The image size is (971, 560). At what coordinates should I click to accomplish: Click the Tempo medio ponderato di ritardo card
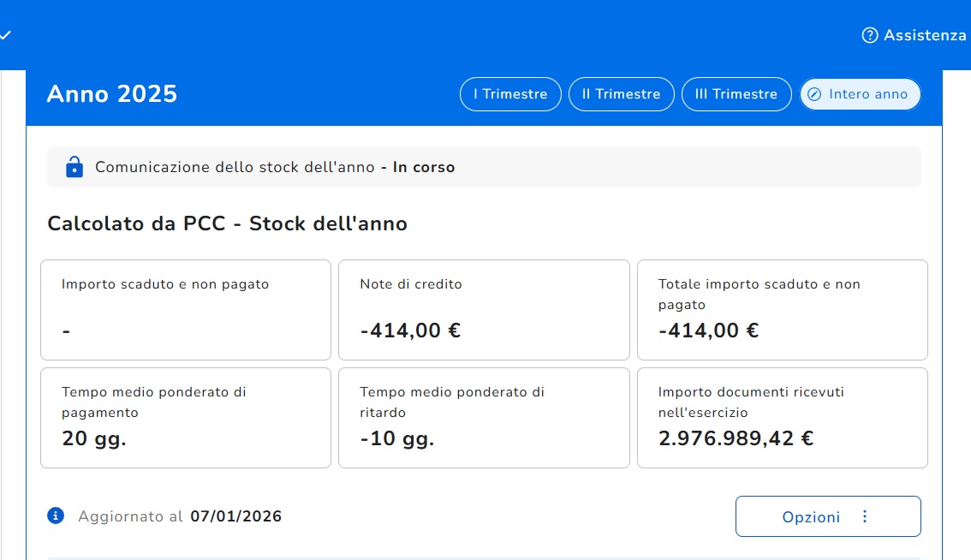tap(484, 418)
